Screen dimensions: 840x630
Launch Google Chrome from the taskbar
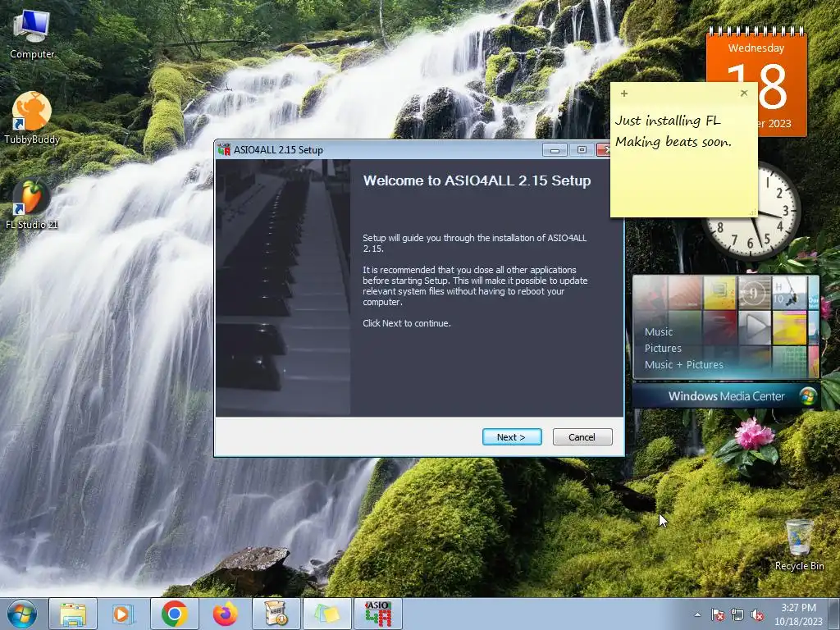[174, 614]
